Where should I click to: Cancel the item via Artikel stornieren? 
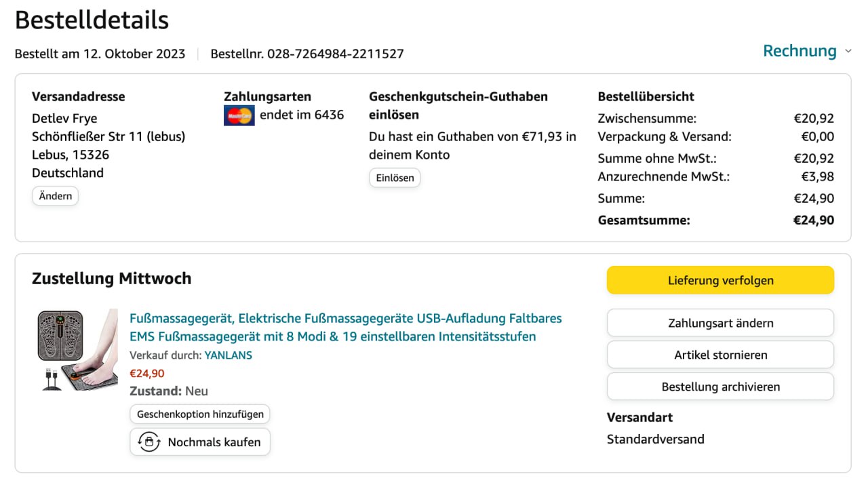(x=720, y=355)
